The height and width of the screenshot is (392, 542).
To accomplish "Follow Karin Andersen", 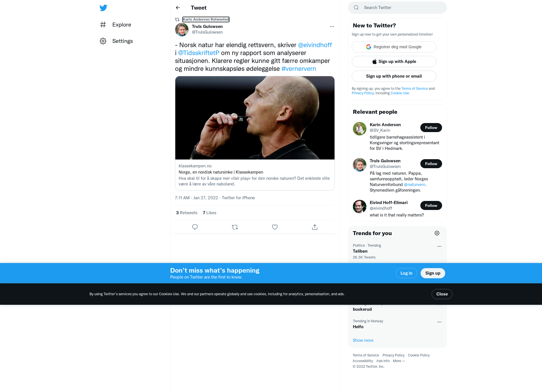I will 431,128.
